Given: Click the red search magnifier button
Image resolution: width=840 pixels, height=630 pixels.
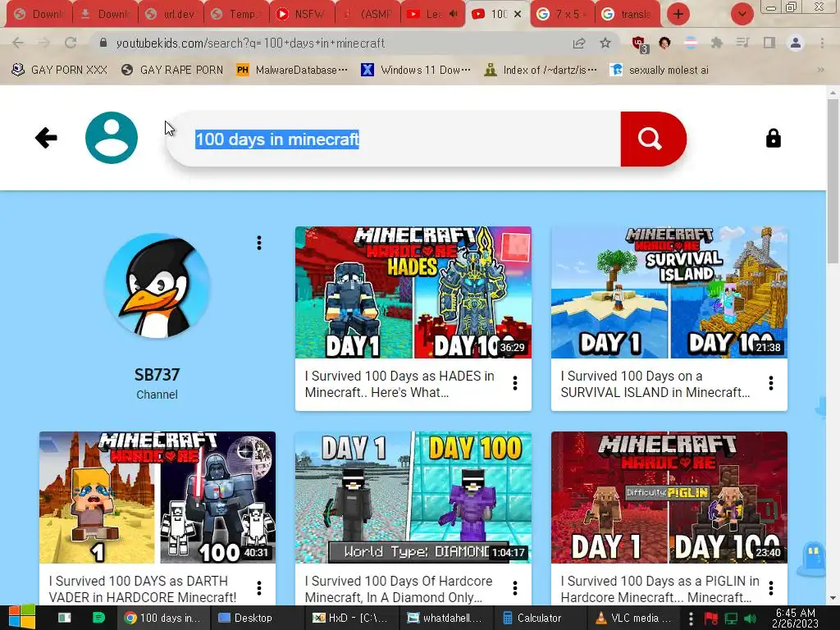Looking at the screenshot, I should point(652,139).
